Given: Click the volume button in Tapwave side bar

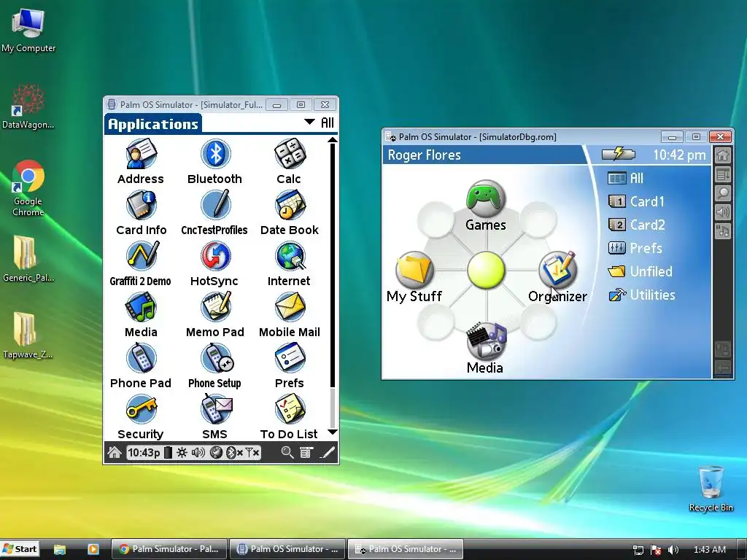Looking at the screenshot, I should click(x=723, y=212).
